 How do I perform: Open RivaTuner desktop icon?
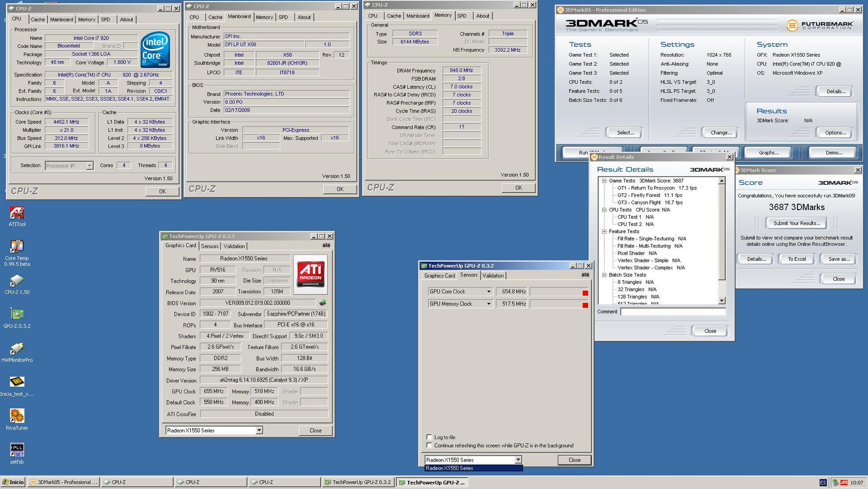(17, 420)
